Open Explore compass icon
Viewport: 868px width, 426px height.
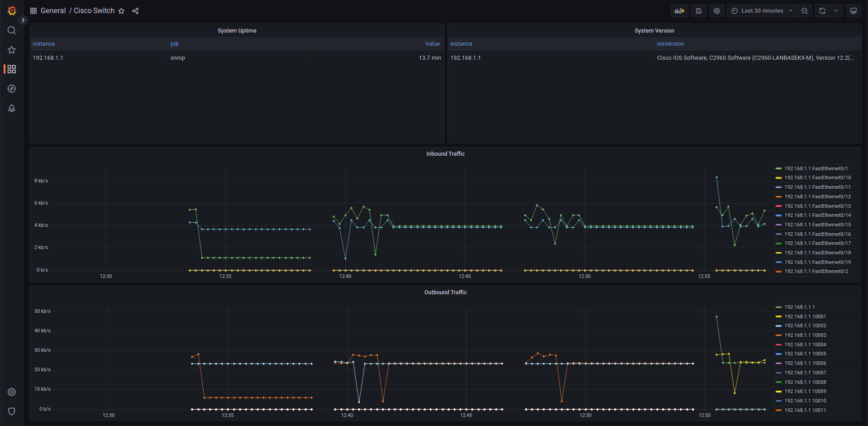click(x=12, y=89)
